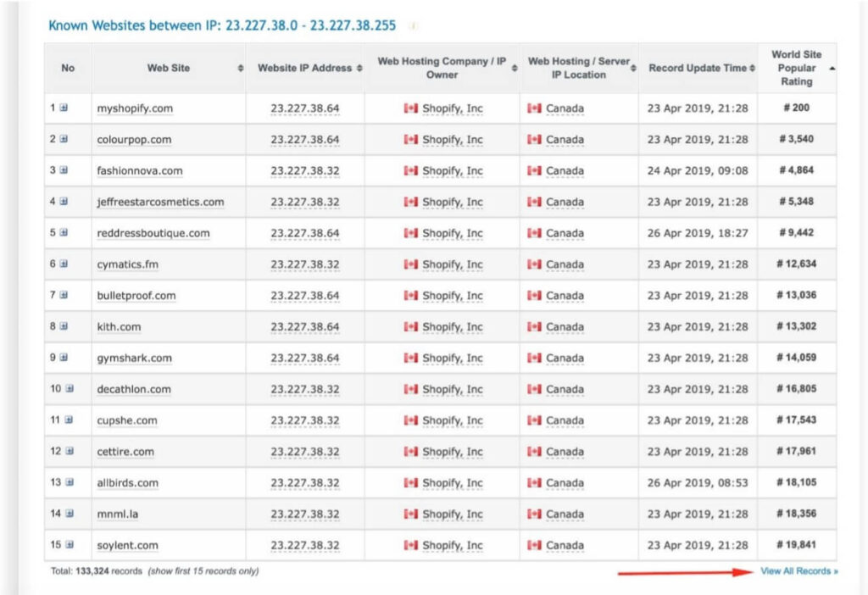The image size is (868, 595).
Task: Open View All Records link
Action: click(798, 571)
